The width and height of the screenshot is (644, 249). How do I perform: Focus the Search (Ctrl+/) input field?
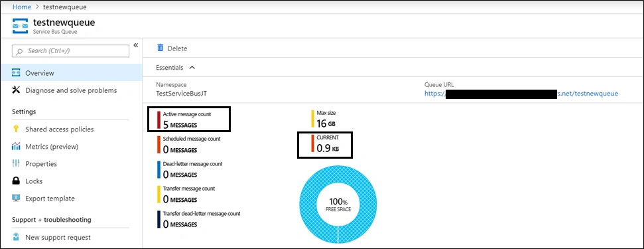tap(71, 51)
